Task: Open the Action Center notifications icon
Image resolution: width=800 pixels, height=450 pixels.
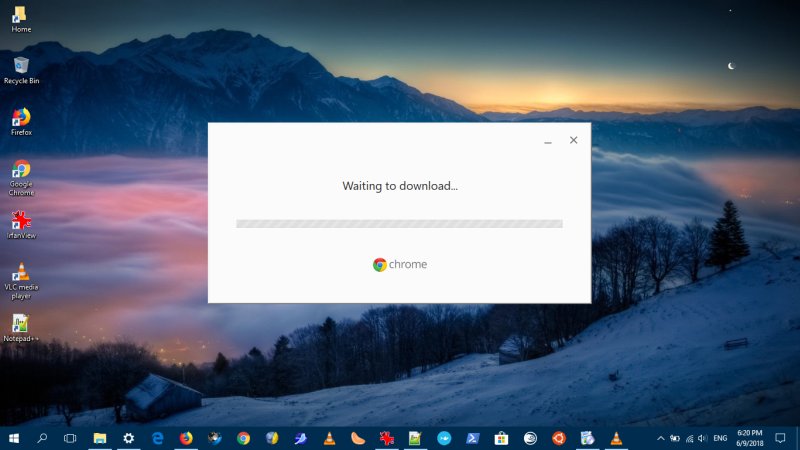Action: point(780,438)
